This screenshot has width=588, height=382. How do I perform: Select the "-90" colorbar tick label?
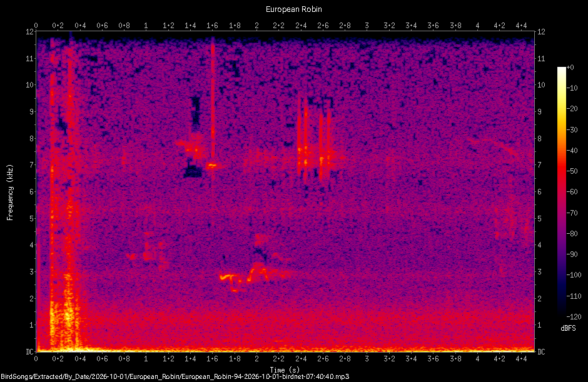572,254
